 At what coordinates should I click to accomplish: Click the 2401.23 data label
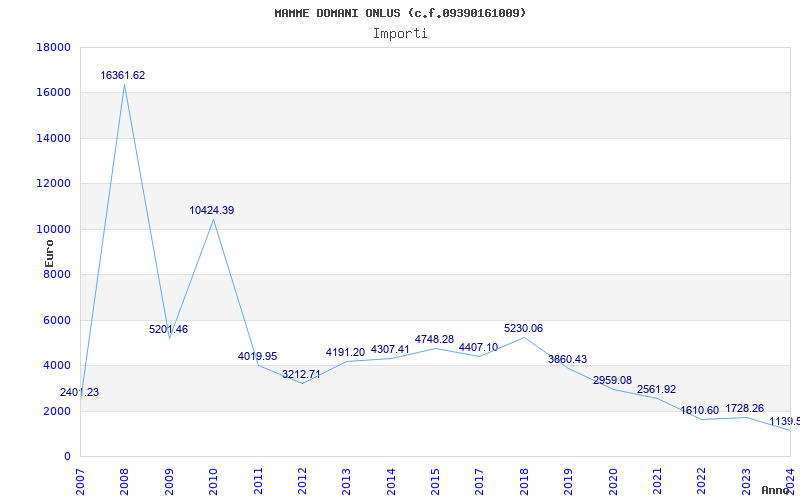tap(80, 393)
